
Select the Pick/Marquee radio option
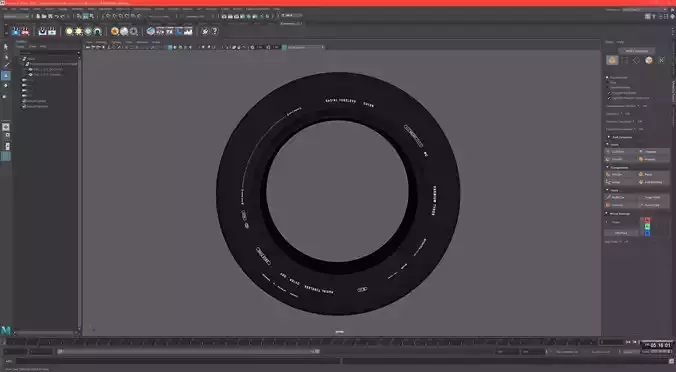tap(607, 78)
